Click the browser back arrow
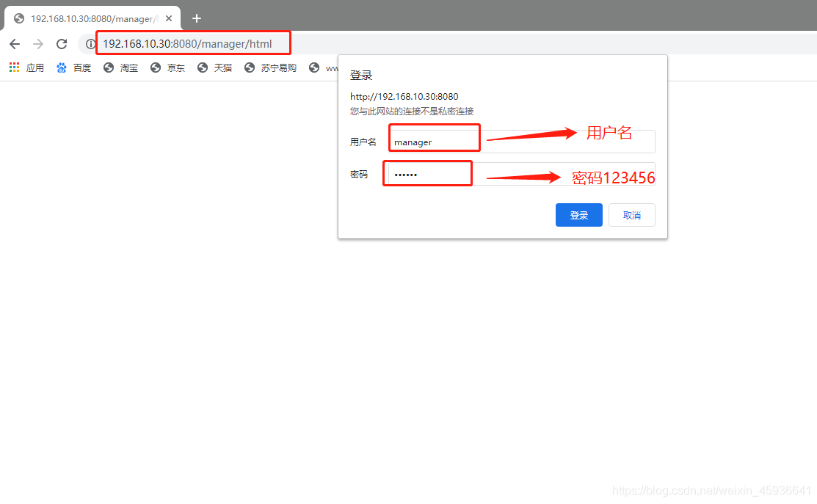The height and width of the screenshot is (504, 817). [15, 44]
